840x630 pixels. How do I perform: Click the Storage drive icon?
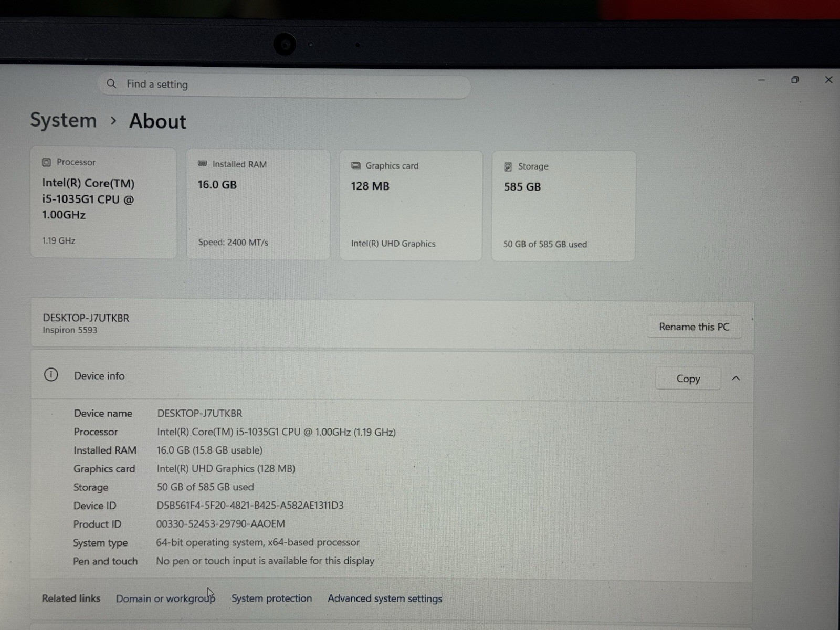pyautogui.click(x=508, y=166)
